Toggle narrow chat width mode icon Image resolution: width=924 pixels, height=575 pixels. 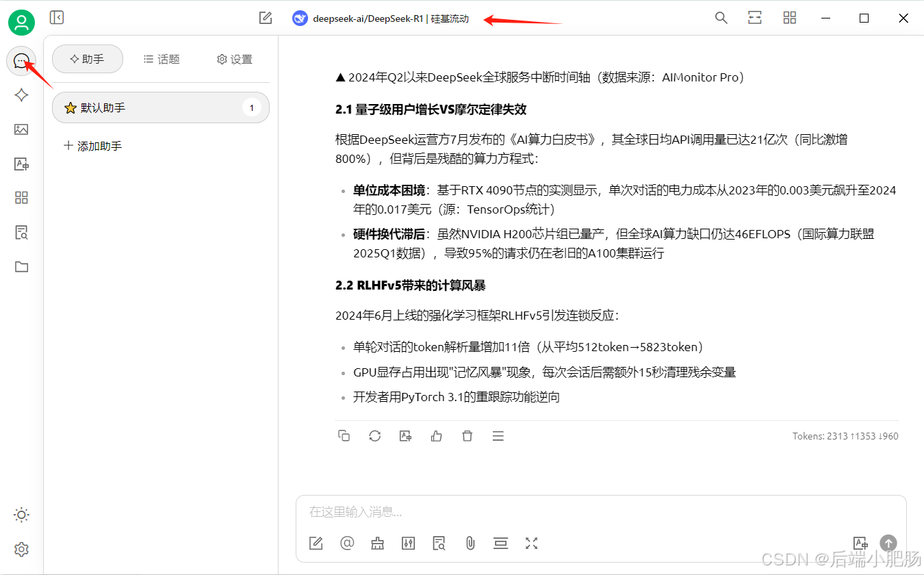[x=755, y=18]
